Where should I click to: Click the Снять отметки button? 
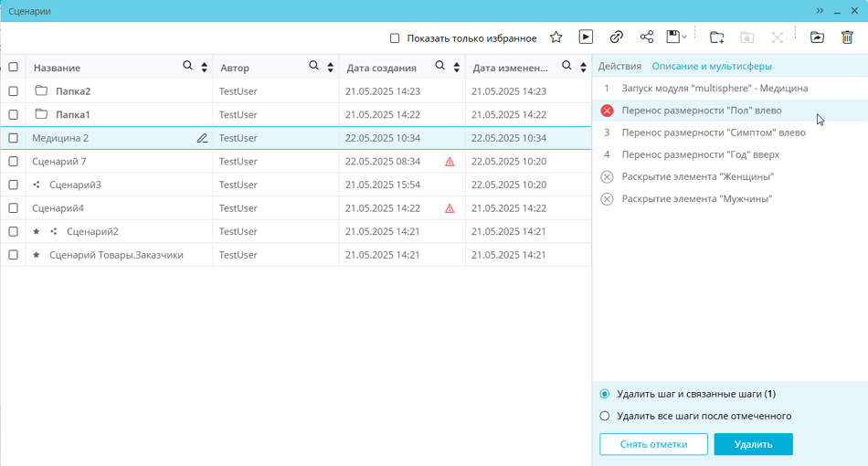click(x=653, y=444)
